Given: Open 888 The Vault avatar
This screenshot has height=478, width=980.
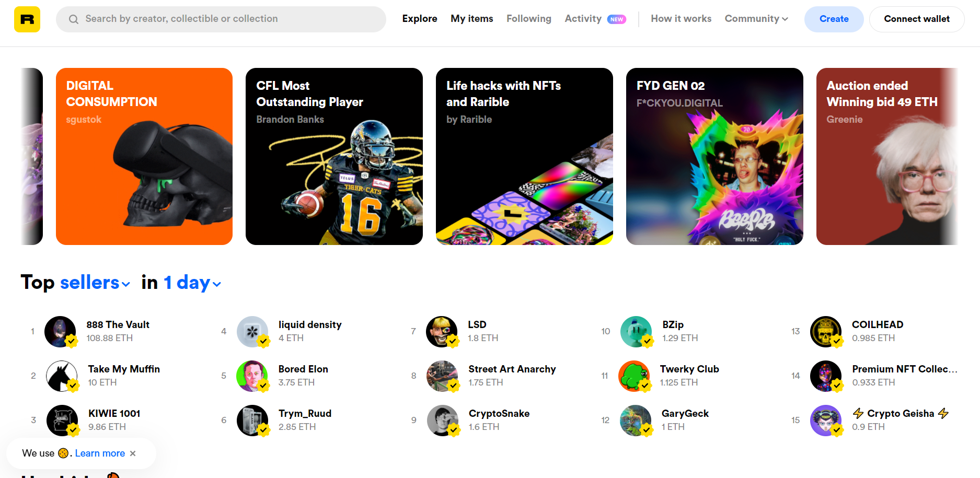Looking at the screenshot, I should click(61, 332).
